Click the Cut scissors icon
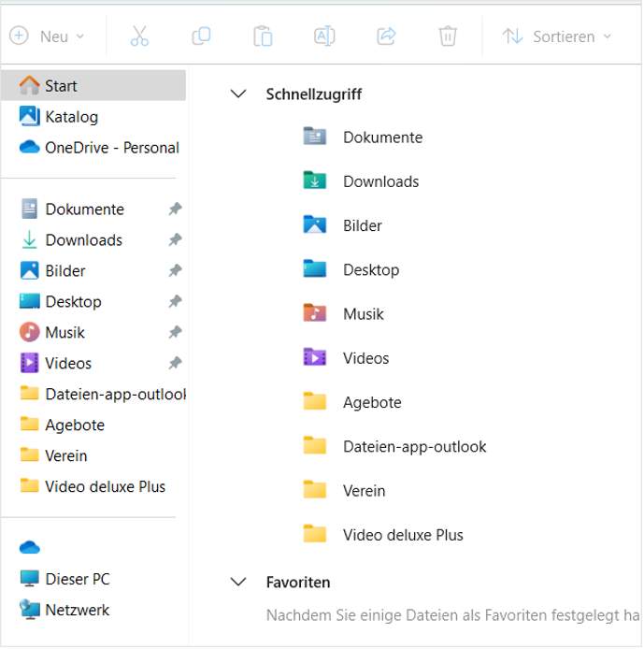The width and height of the screenshot is (644, 649). (x=139, y=36)
